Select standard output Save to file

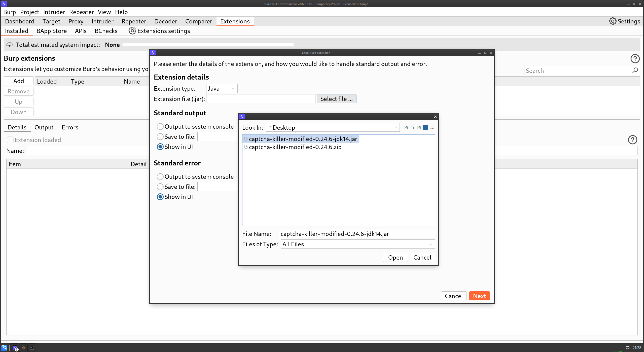[x=160, y=136]
